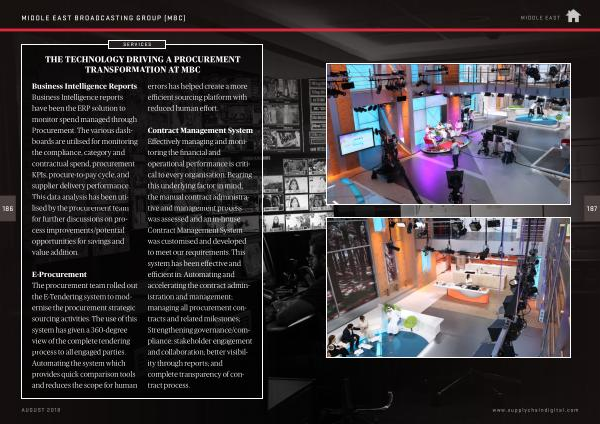Click the Business Intelligence Reports heading

(x=85, y=87)
